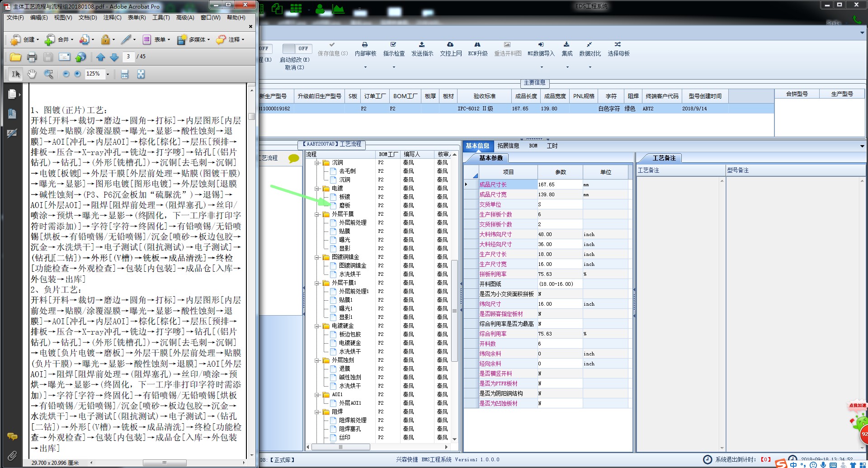
Task: Select the 磨板 tree item
Action: [x=344, y=205]
